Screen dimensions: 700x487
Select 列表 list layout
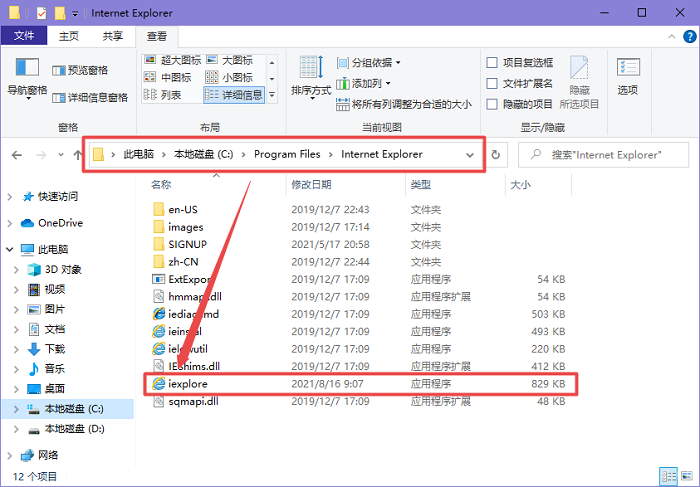(x=162, y=95)
